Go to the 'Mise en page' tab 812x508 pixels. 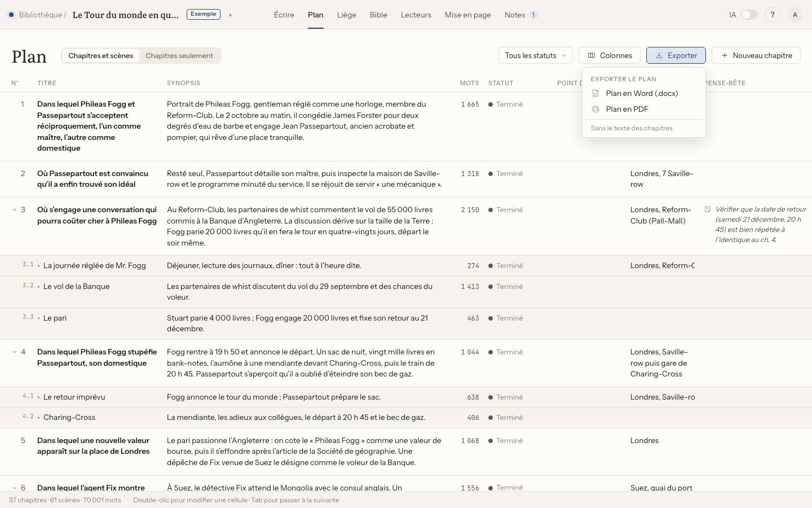pos(467,15)
